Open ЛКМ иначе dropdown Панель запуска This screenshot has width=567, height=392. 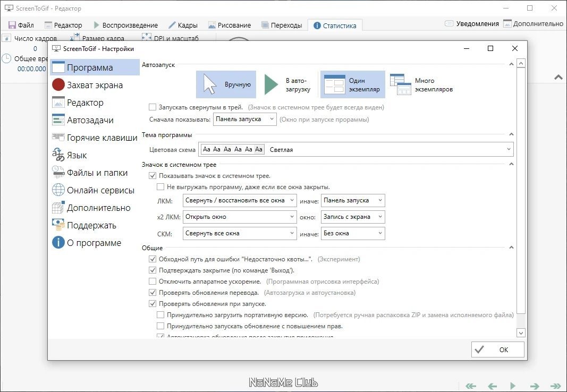(353, 201)
